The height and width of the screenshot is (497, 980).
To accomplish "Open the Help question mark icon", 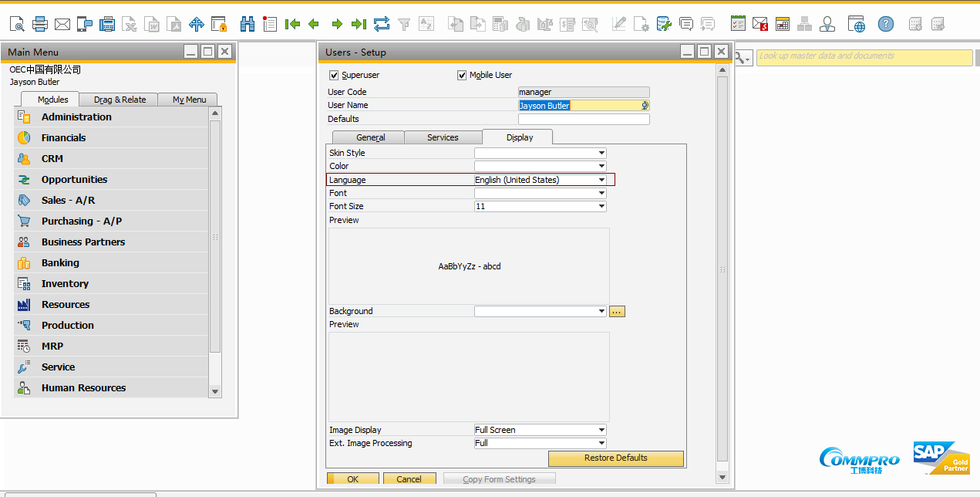I will point(886,24).
